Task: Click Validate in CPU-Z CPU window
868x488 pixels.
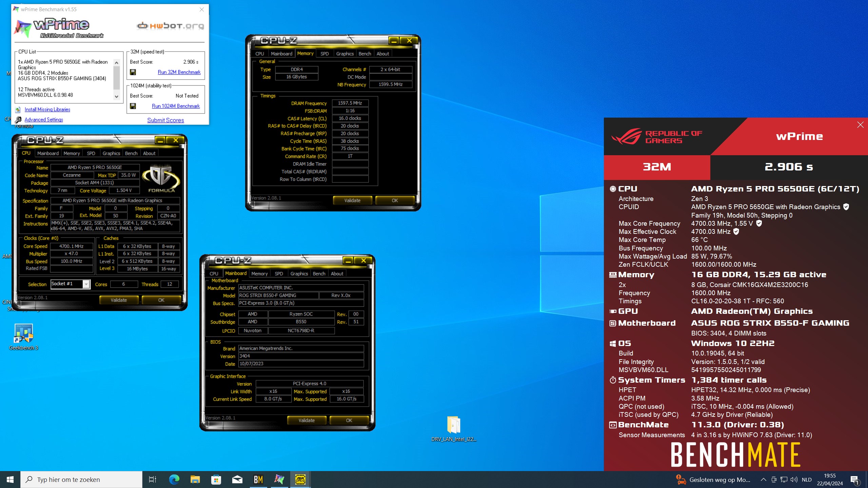Action: (x=119, y=300)
